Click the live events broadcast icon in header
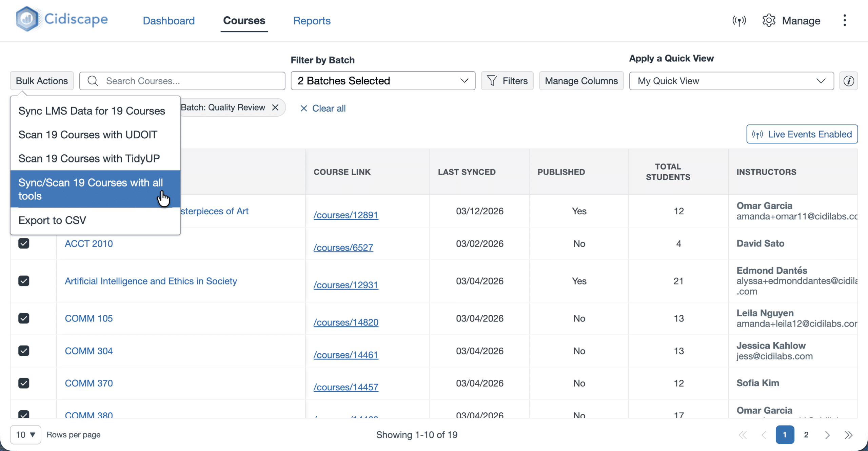868x451 pixels. click(x=739, y=21)
